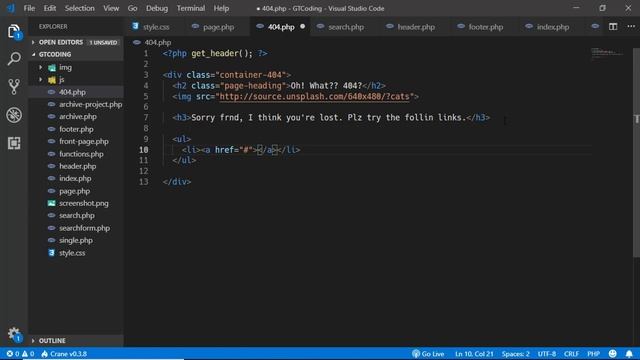Change encoding via UTF-8 status item
The image size is (640, 360).
pyautogui.click(x=547, y=354)
